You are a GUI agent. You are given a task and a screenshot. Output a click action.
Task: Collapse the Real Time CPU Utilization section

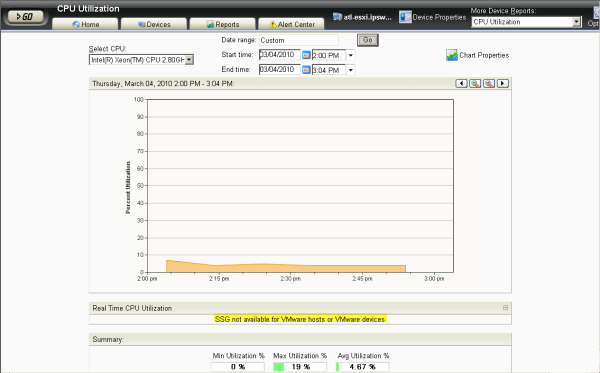505,308
